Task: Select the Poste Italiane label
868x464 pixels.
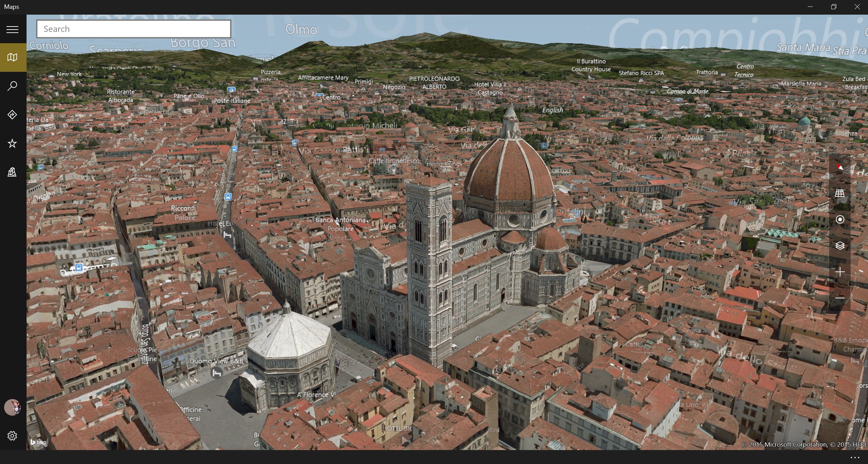Action: coord(232,101)
